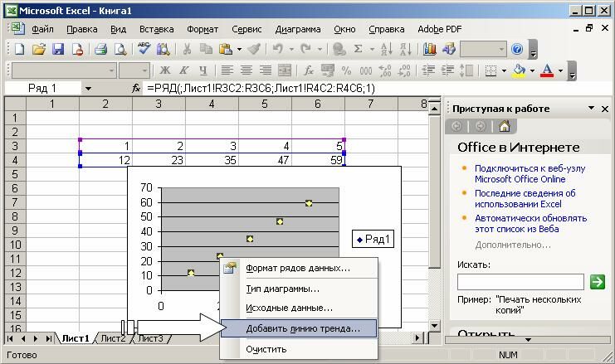615x364 pixels.
Task: Open the Сервис menu
Action: 246,29
